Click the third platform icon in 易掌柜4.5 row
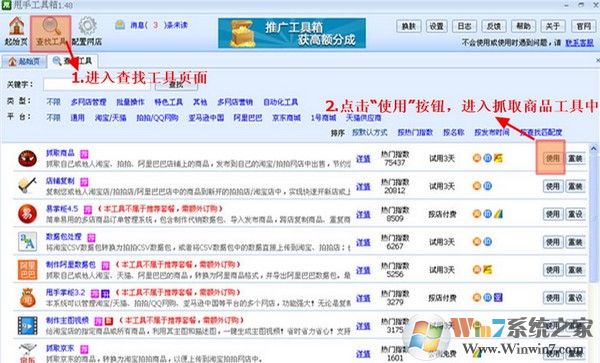Viewport: 600px width, 363px height. coord(498,214)
